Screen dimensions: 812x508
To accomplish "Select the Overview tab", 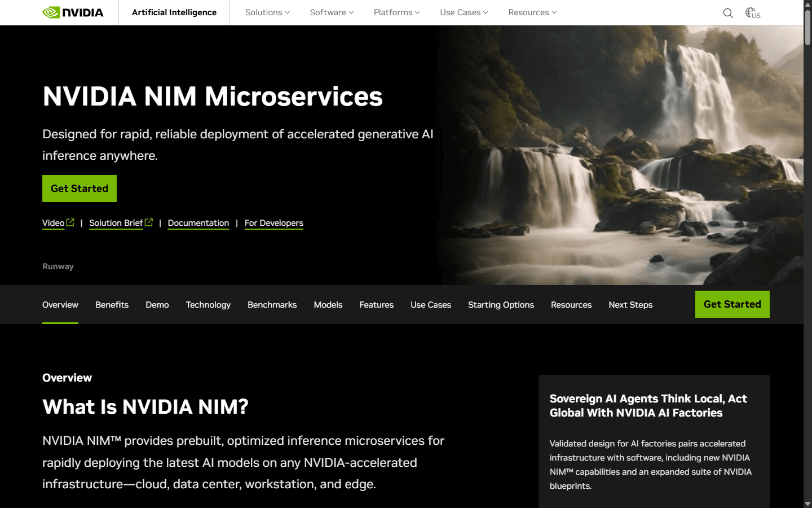I will coord(60,305).
